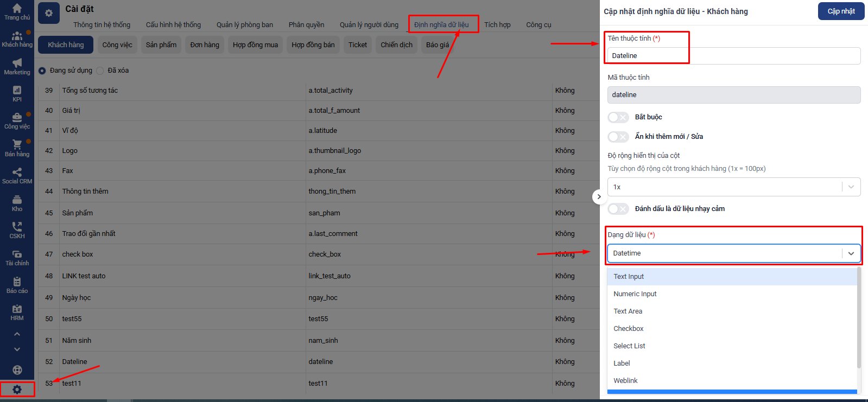Open Bán hàng shopping cart icon
The image size is (868, 402).
[x=17, y=145]
